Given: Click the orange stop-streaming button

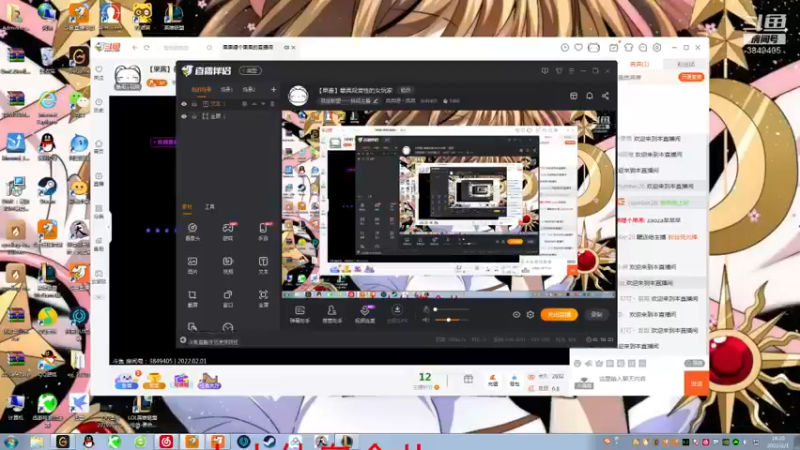Looking at the screenshot, I should (x=559, y=315).
